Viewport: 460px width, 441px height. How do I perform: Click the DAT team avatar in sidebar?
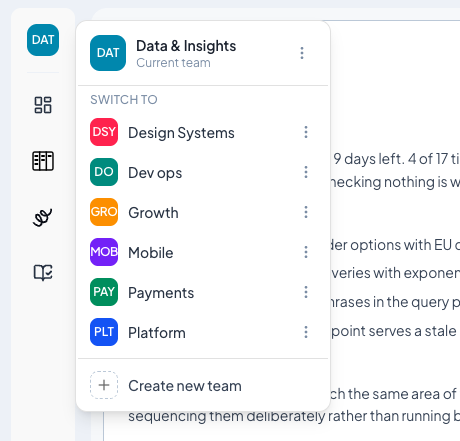tap(43, 40)
